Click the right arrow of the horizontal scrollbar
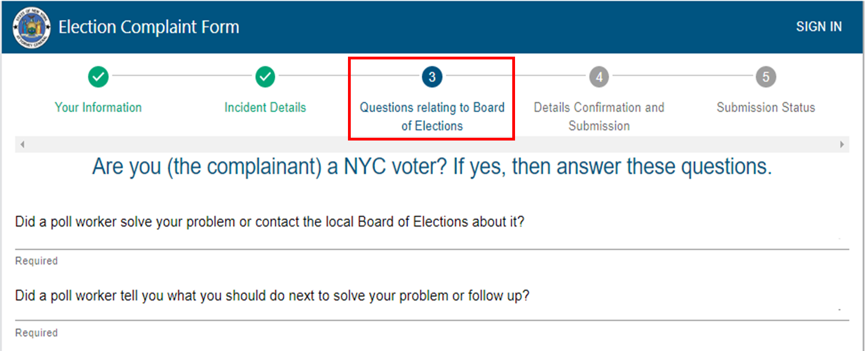Screen dimensions: 868x351 pyautogui.click(x=842, y=143)
